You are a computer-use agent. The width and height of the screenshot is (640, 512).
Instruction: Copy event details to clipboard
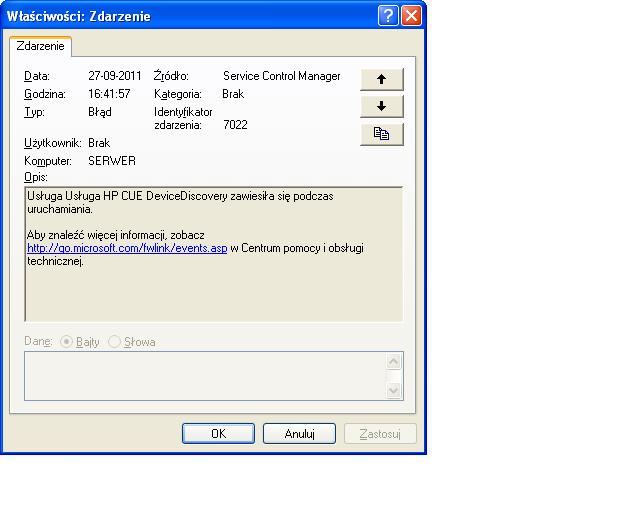click(382, 134)
